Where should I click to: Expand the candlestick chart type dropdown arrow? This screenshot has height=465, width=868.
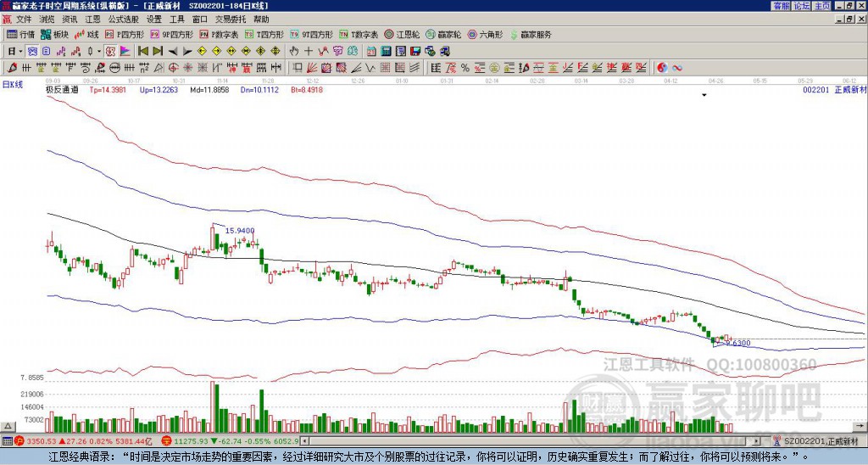coord(99,51)
